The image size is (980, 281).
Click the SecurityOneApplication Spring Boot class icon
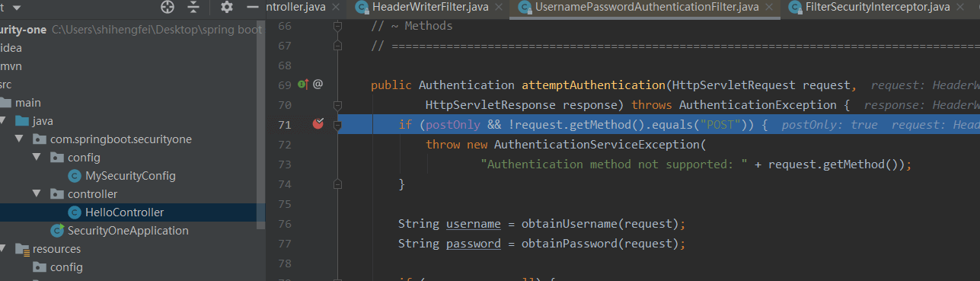click(57, 231)
